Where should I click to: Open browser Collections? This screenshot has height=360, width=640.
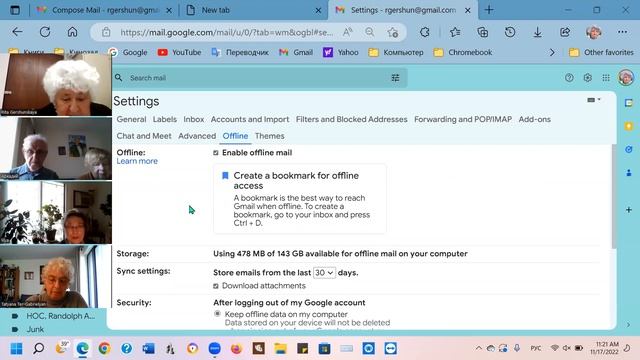(482, 32)
